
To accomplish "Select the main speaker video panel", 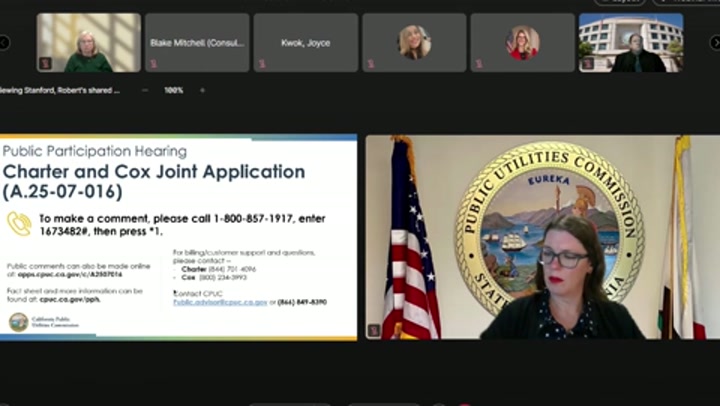I will click(x=541, y=237).
